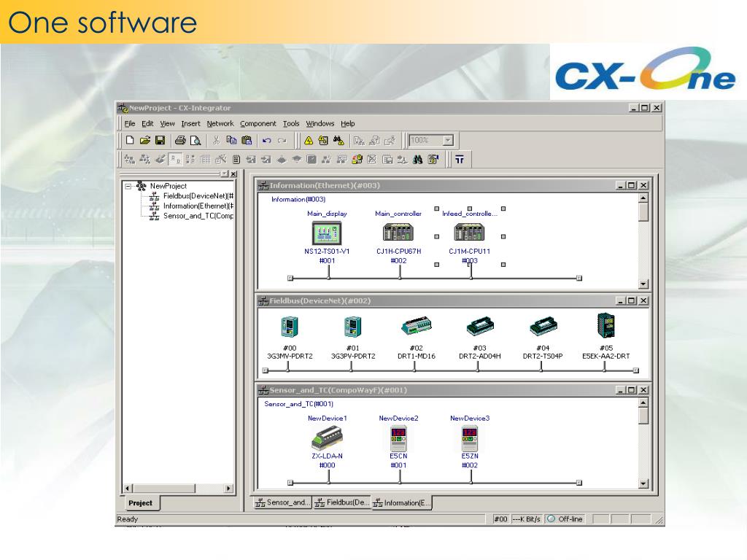
Task: Minimize the Sensor_and_TC child window
Action: click(x=620, y=389)
